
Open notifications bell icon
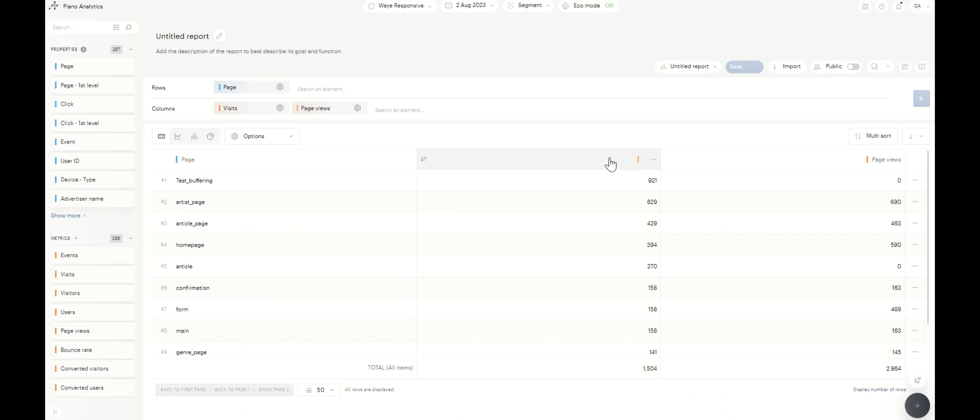(x=899, y=6)
